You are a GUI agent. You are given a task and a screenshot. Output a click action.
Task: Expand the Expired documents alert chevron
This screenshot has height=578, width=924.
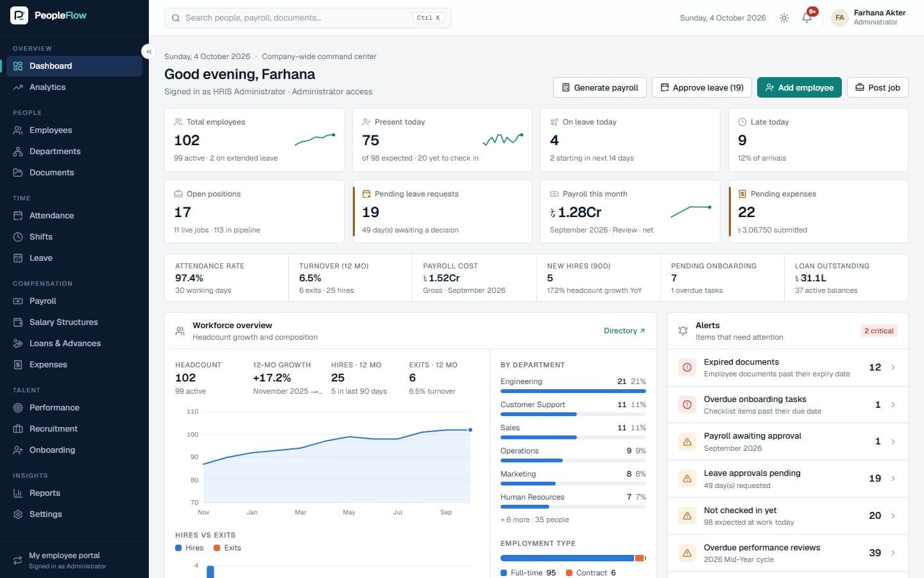click(x=893, y=367)
